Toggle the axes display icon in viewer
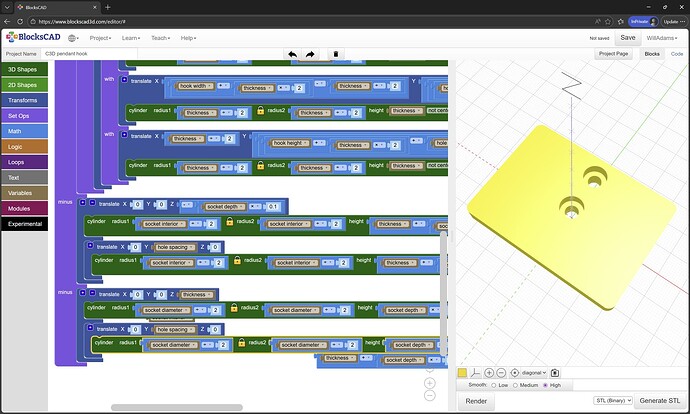This screenshot has width=690, height=414. (x=475, y=372)
